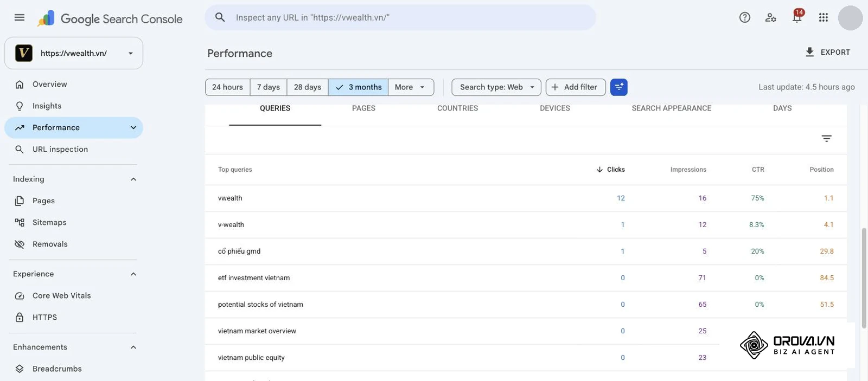Open the Help question mark icon
Viewport: 868px width, 381px height.
pyautogui.click(x=745, y=17)
